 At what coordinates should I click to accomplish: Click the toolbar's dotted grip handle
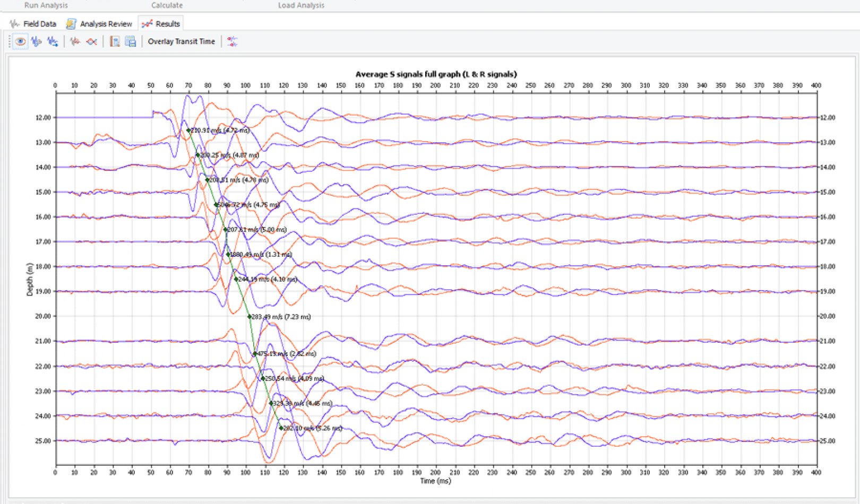(10, 41)
